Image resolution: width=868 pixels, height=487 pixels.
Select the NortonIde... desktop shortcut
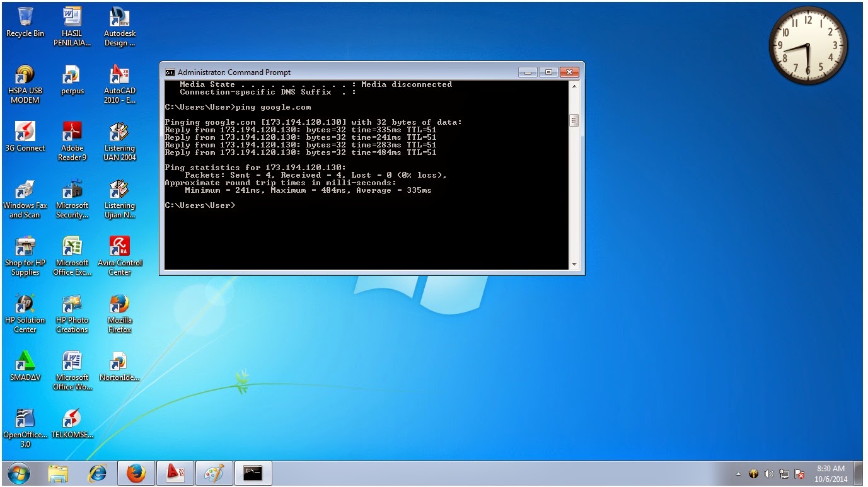[x=119, y=366]
